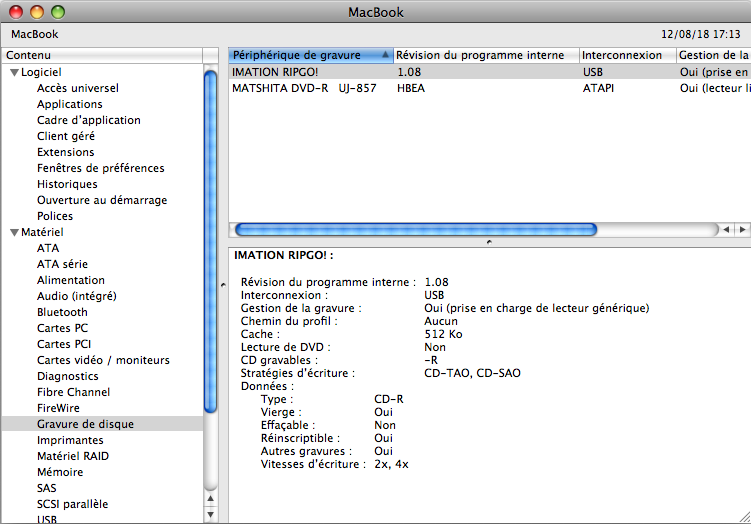The image size is (752, 524).
Task: Click horizontal scrollbar right arrow
Action: point(742,230)
